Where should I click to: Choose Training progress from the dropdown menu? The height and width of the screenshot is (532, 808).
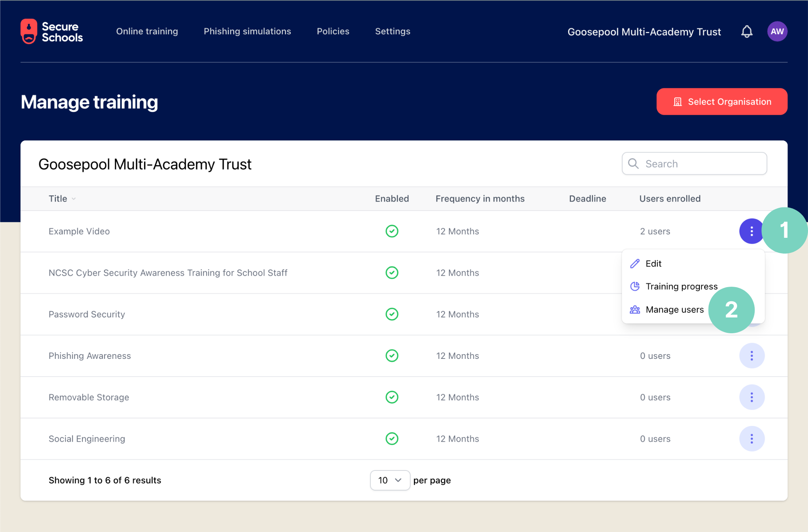693,286
